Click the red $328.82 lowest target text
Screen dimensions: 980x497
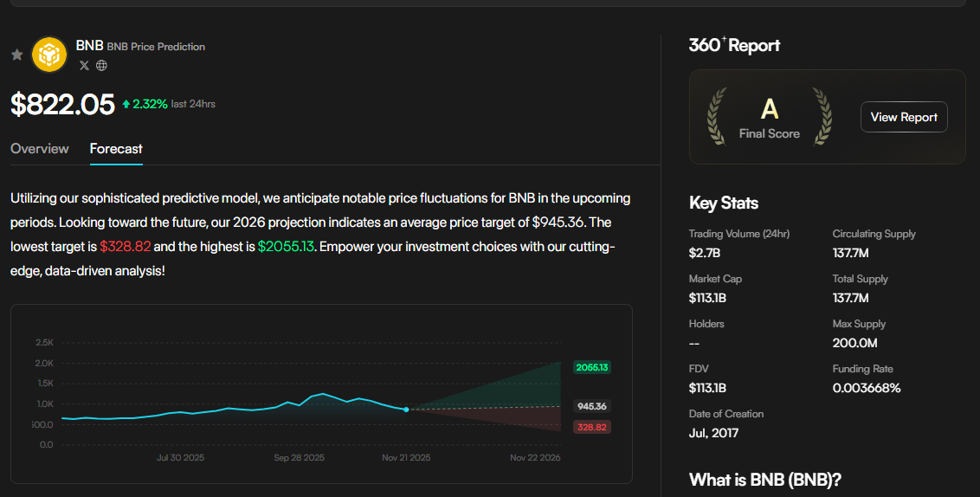click(125, 246)
